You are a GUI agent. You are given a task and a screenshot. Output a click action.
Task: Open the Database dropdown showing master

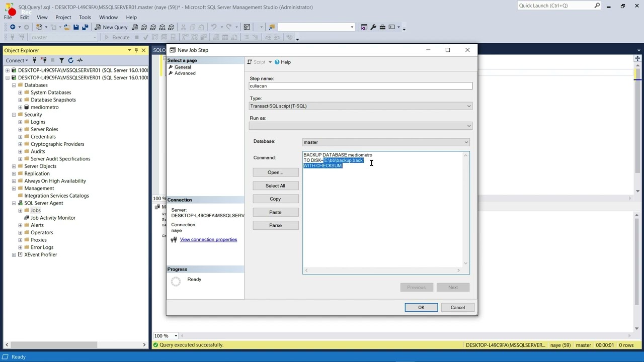[x=386, y=142]
